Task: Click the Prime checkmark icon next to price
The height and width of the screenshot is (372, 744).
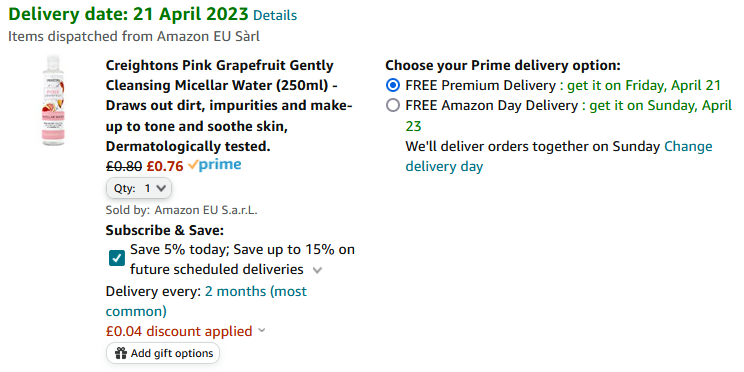Action: pos(193,165)
